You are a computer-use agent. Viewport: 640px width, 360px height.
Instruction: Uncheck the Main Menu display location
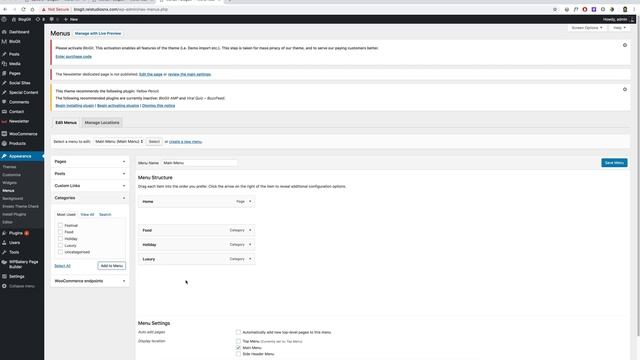[238, 348]
